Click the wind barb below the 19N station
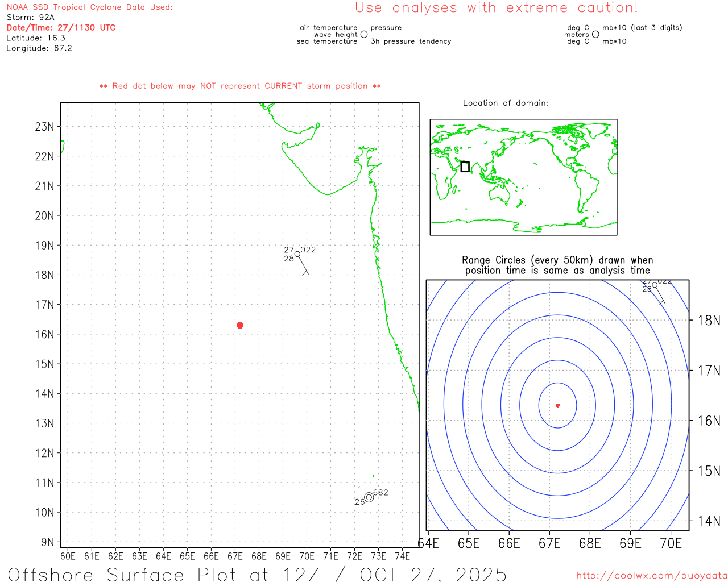728x582 pixels. coord(304,267)
